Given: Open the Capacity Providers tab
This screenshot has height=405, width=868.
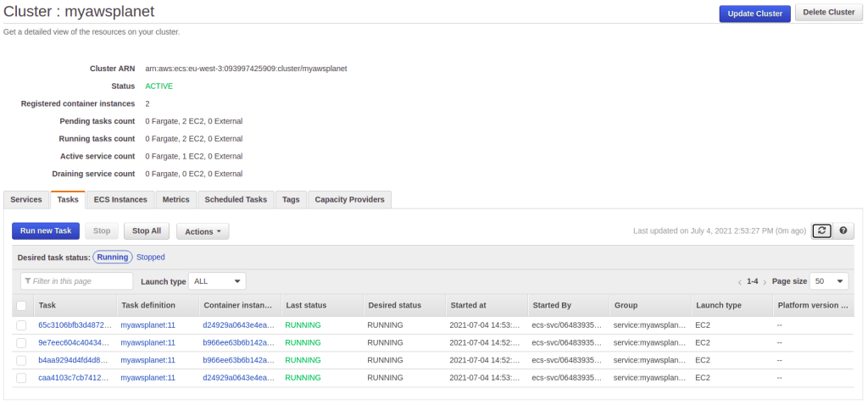Looking at the screenshot, I should pyautogui.click(x=349, y=200).
